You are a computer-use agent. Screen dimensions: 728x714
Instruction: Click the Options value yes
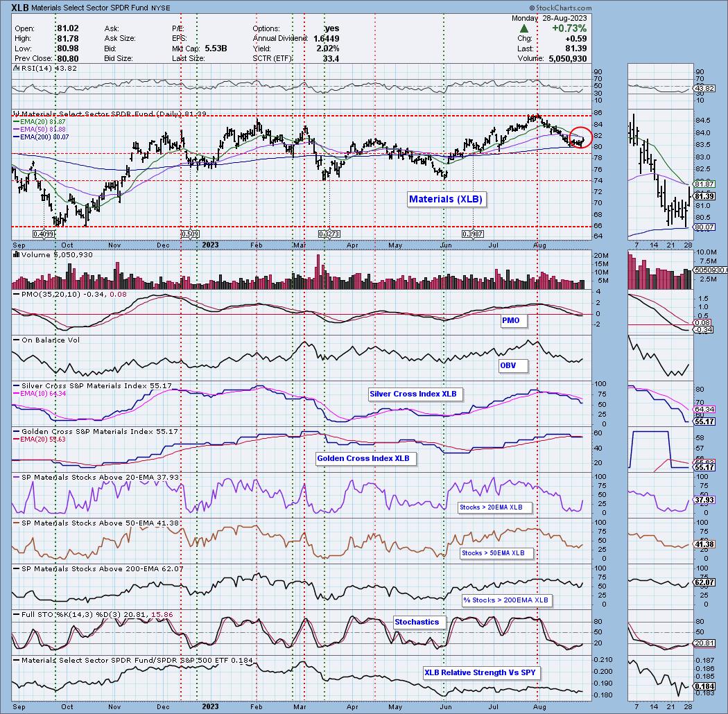pos(332,28)
